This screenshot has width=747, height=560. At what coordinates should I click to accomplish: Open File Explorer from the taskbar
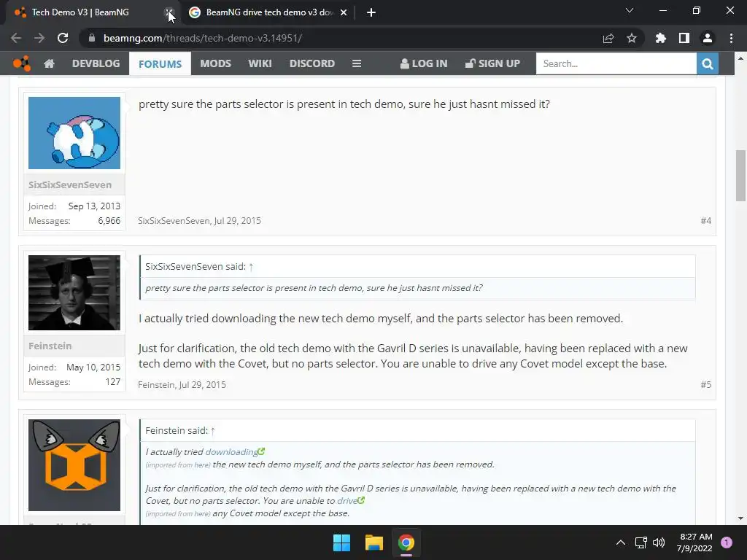(374, 542)
